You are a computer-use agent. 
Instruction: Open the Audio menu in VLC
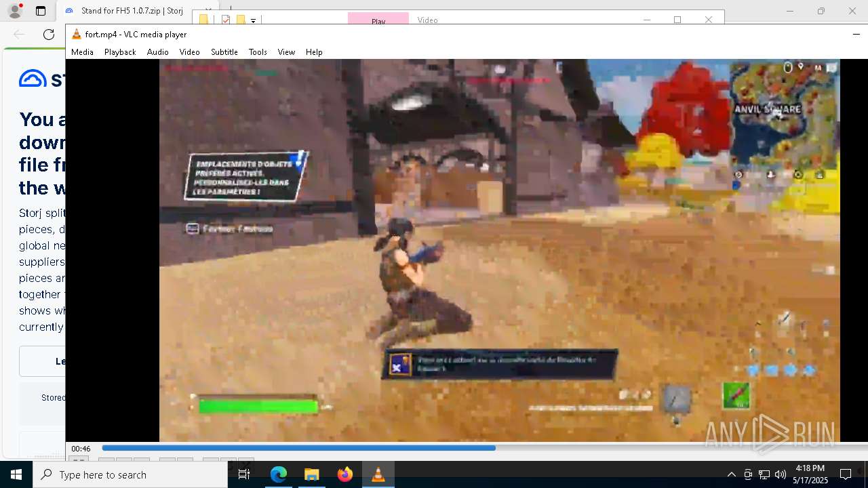[157, 52]
